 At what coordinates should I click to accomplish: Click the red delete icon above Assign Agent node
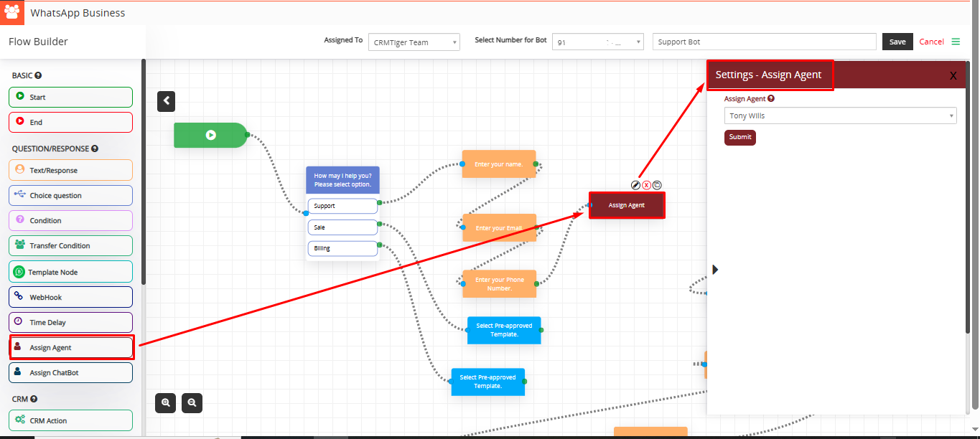tap(646, 185)
